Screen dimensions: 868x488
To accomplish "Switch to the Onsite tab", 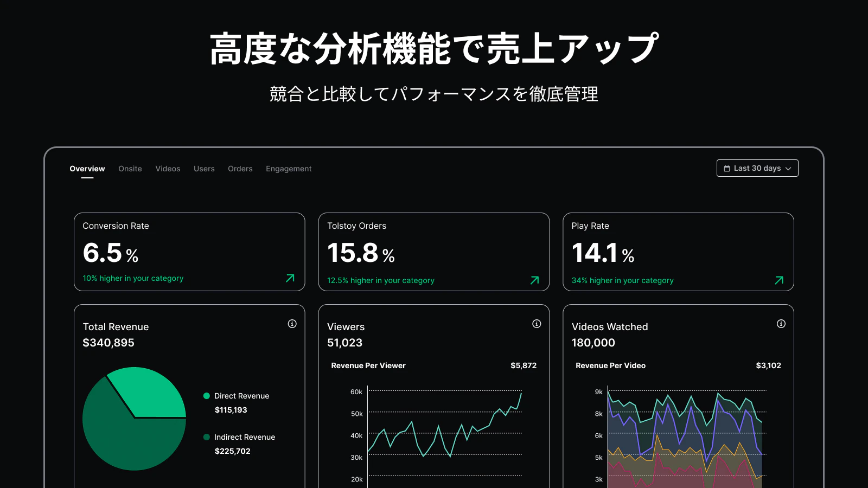I will 130,169.
